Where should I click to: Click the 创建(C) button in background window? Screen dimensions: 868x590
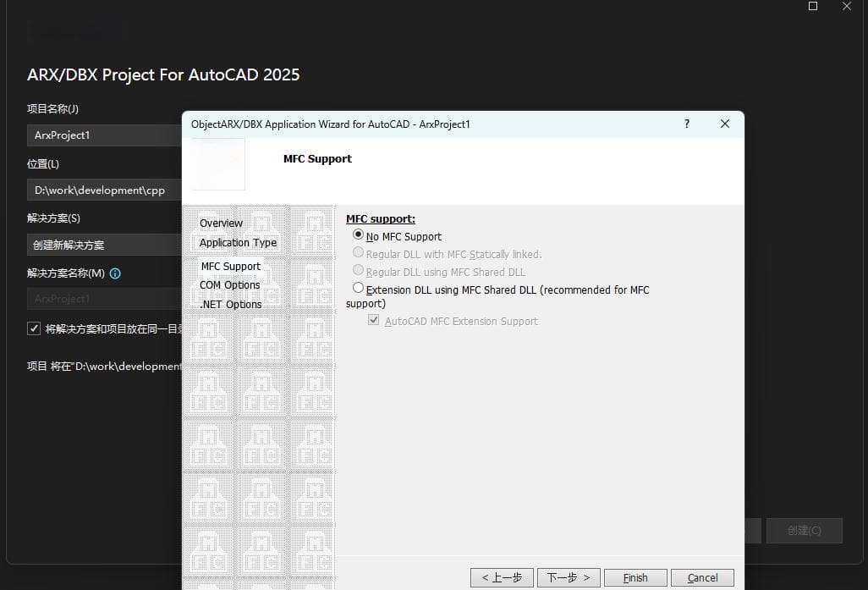click(x=805, y=531)
